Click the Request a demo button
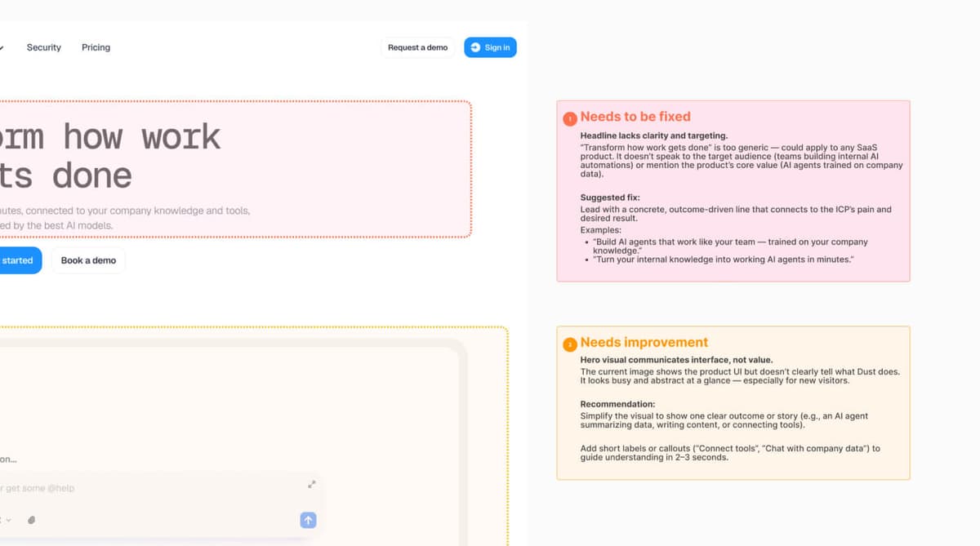 (x=417, y=47)
